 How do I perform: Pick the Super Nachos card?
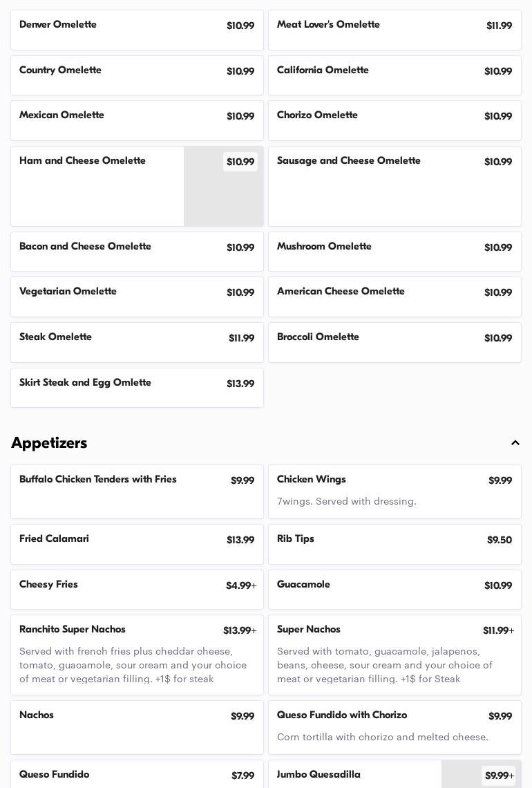click(395, 654)
